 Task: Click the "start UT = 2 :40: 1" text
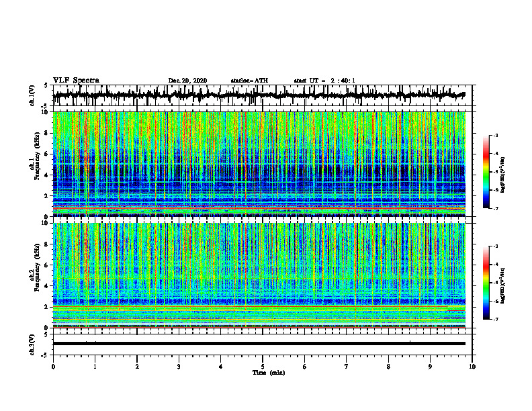324,81
